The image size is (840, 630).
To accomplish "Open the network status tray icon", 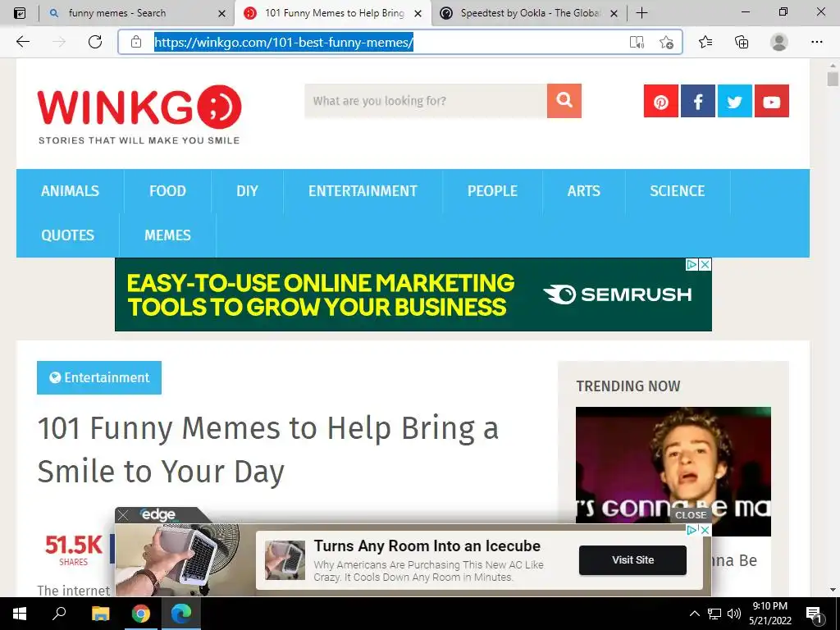I will pos(714,614).
